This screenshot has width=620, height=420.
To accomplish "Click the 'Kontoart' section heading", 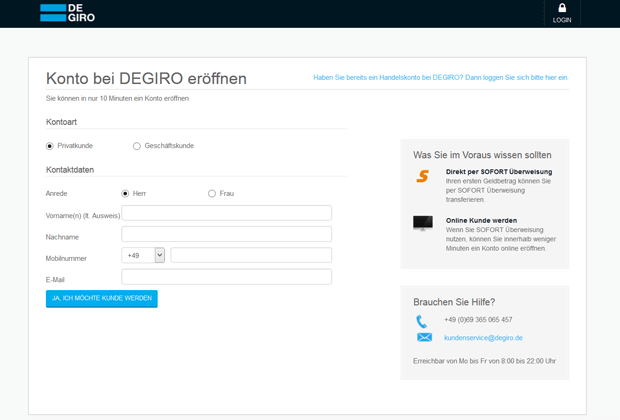I will (x=61, y=122).
